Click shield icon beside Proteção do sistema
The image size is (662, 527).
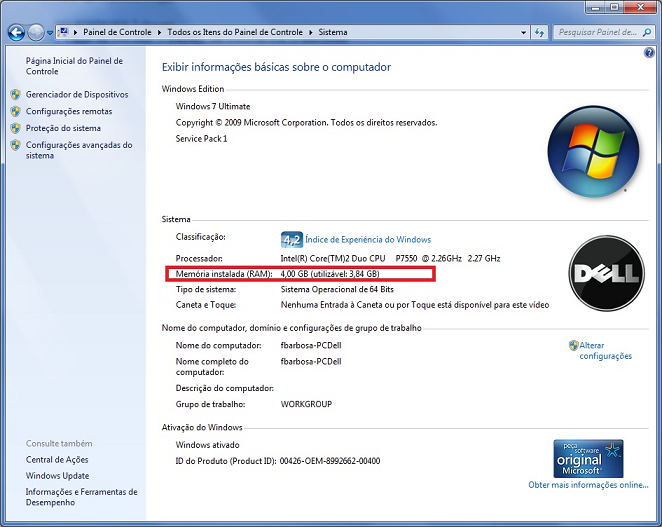coord(16,128)
